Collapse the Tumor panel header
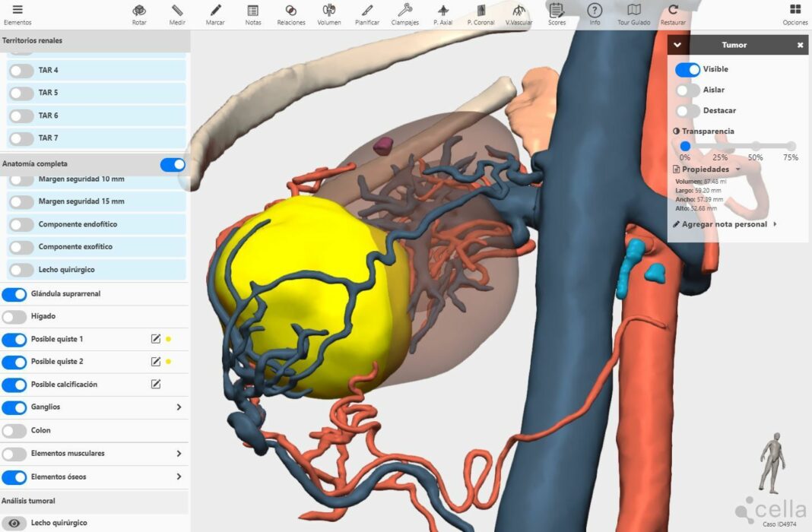The width and height of the screenshot is (812, 532). 677,45
